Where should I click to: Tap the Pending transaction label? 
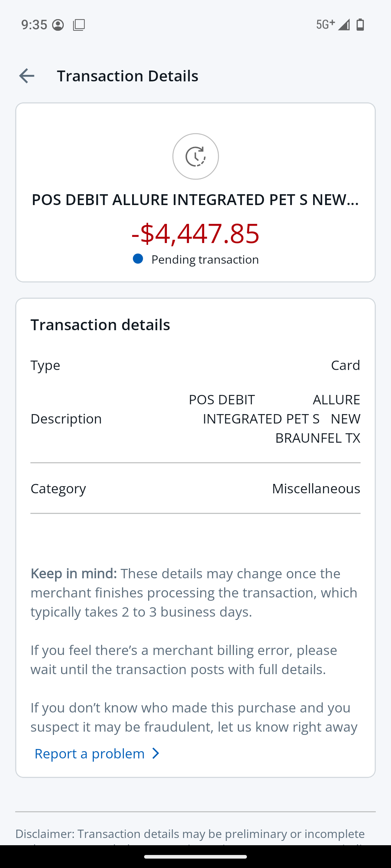(x=205, y=260)
